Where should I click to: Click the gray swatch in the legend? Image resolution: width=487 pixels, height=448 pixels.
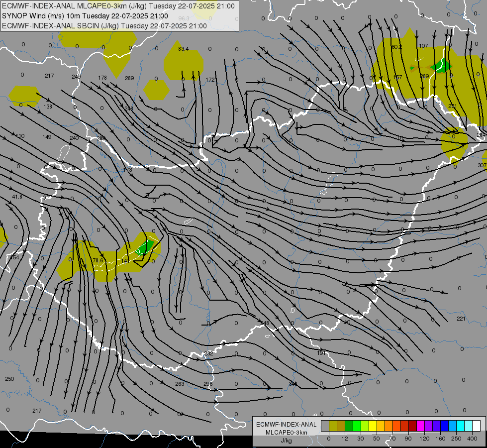(x=325, y=426)
